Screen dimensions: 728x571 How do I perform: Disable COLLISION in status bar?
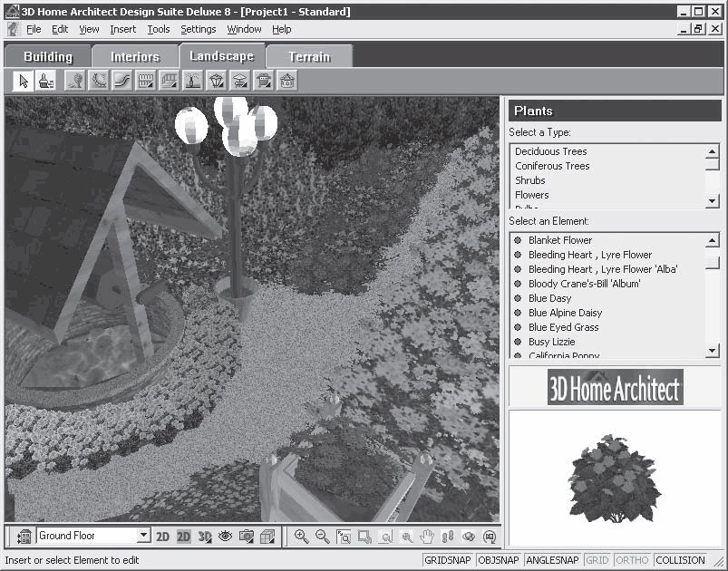[x=682, y=560]
